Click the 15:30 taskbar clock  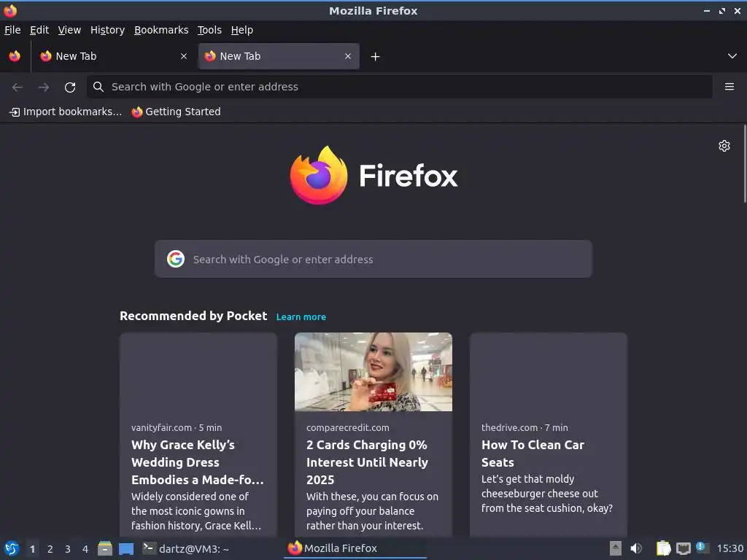[729, 548]
